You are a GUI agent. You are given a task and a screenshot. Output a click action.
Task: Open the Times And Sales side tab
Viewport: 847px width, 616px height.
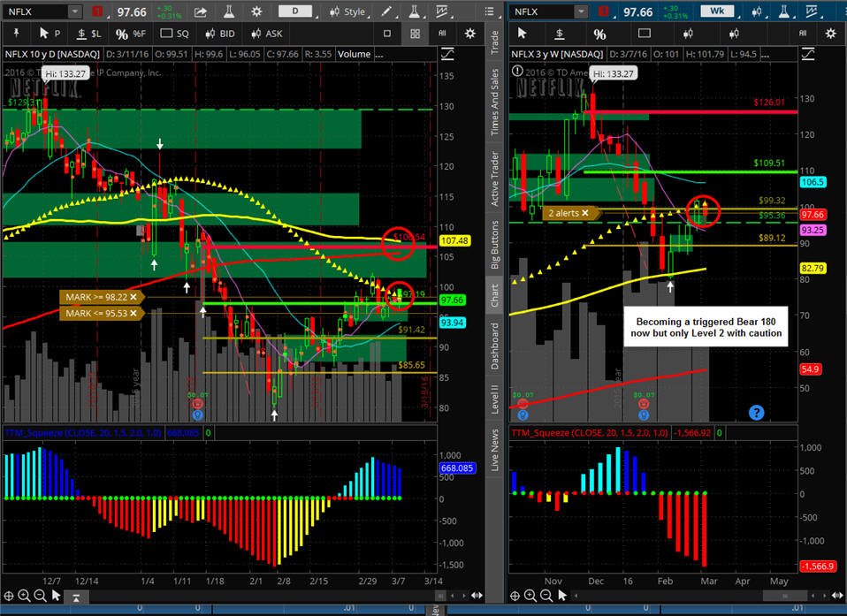click(x=494, y=102)
